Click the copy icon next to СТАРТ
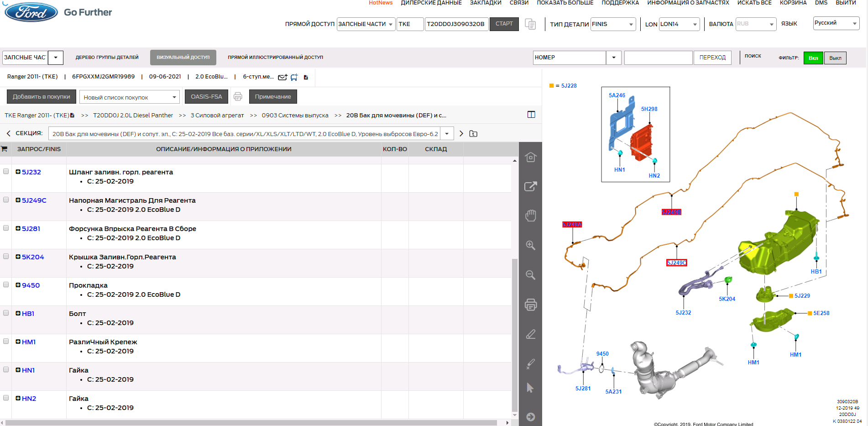Viewport: 868px width, 426px height. (x=530, y=24)
